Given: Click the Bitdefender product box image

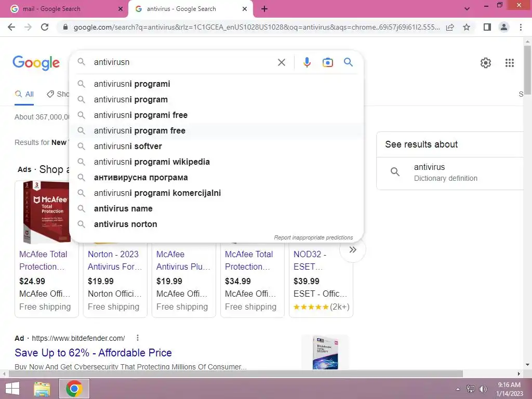Looking at the screenshot, I should point(325,353).
